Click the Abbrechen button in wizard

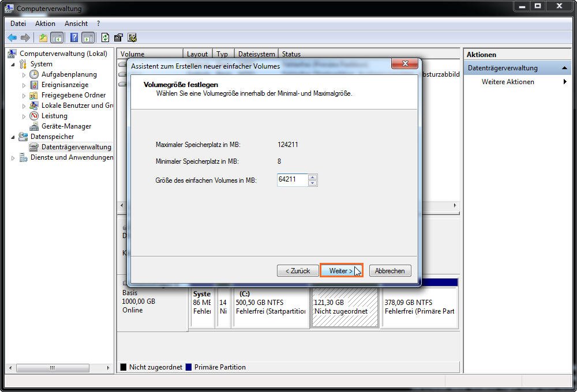click(390, 270)
